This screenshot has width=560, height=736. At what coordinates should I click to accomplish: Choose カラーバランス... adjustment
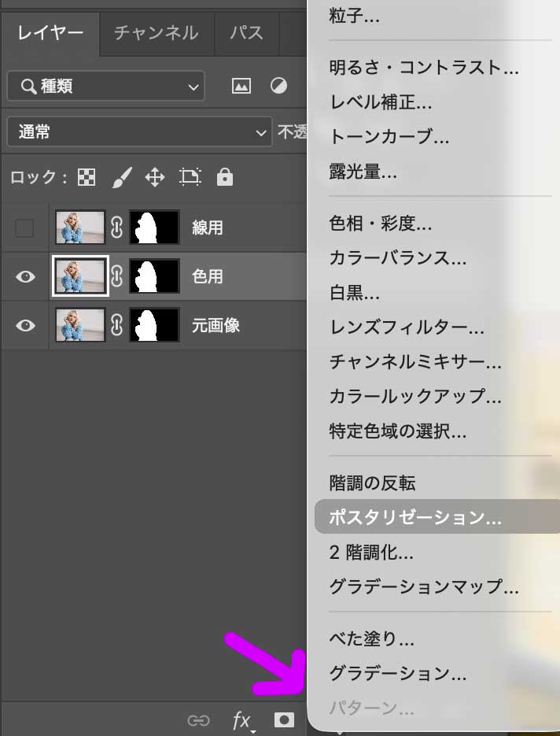click(x=398, y=258)
